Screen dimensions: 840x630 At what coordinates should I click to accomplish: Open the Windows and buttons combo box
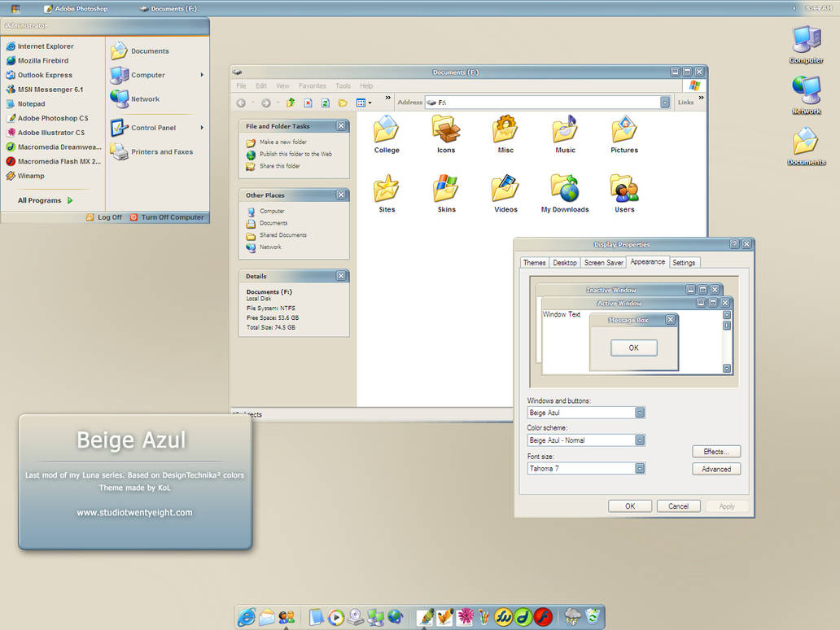pos(586,413)
